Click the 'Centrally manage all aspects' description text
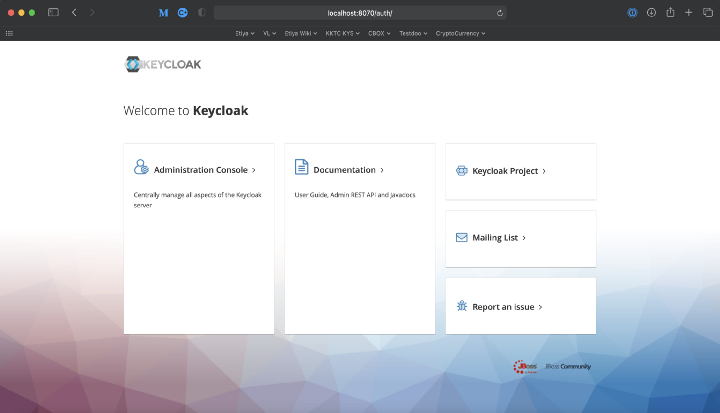The image size is (720, 413). 197,200
